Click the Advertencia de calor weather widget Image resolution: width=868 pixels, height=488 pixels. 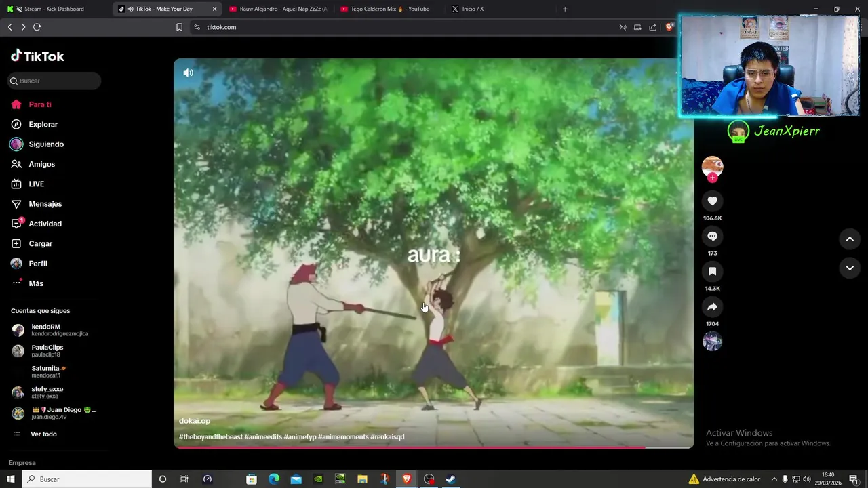point(724,479)
